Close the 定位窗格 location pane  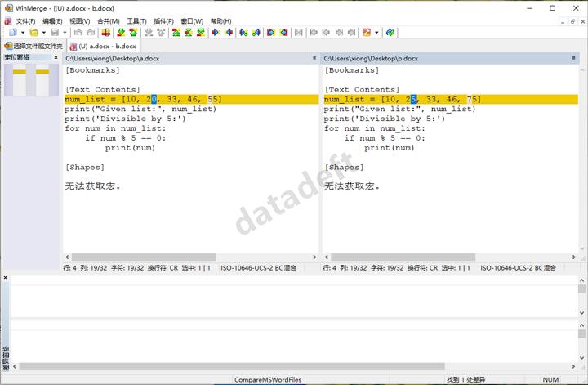click(56, 57)
